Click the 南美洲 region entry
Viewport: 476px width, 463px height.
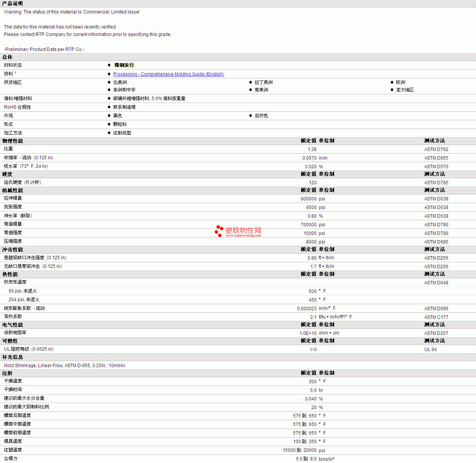[262, 90]
